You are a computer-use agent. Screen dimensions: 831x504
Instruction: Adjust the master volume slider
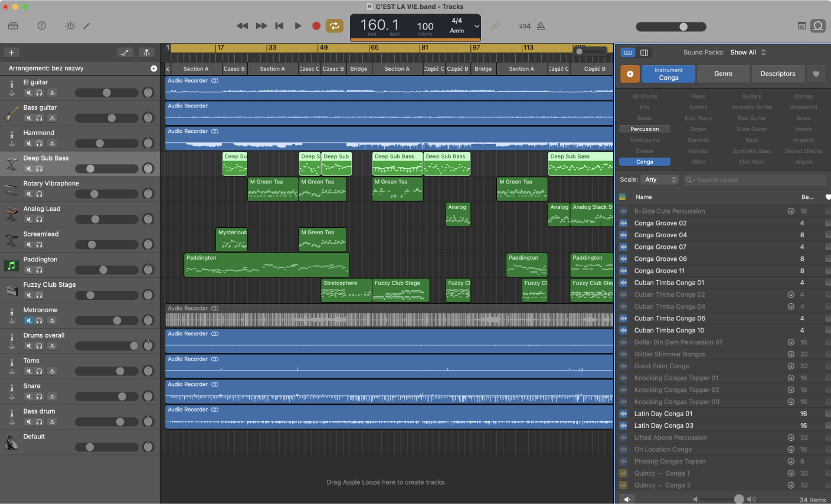pyautogui.click(x=670, y=27)
